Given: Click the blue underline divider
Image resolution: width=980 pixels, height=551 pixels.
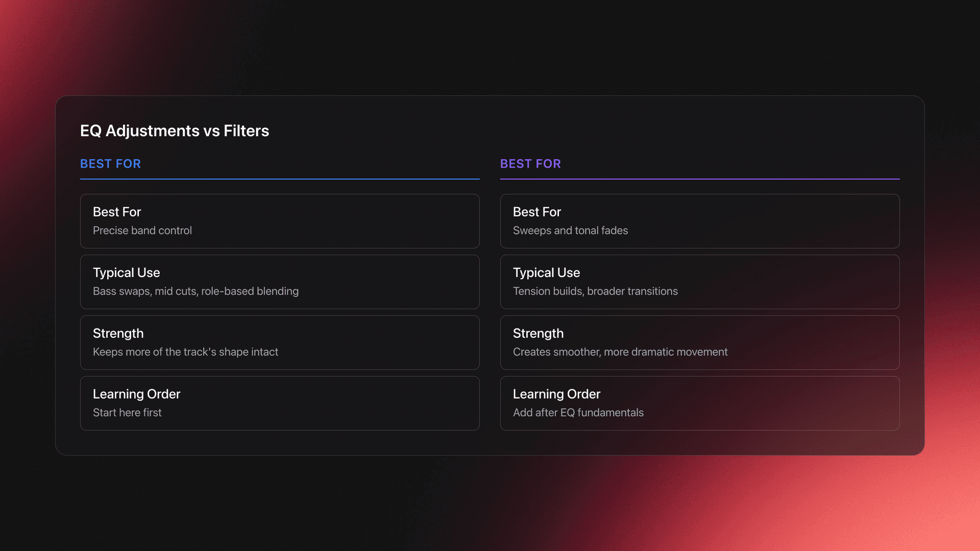Looking at the screenshot, I should click(x=279, y=180).
